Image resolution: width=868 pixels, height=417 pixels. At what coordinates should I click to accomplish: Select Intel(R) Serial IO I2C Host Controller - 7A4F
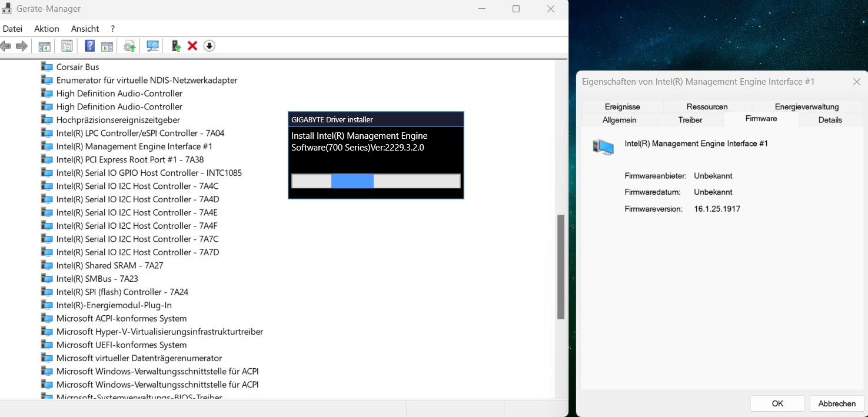tap(137, 225)
